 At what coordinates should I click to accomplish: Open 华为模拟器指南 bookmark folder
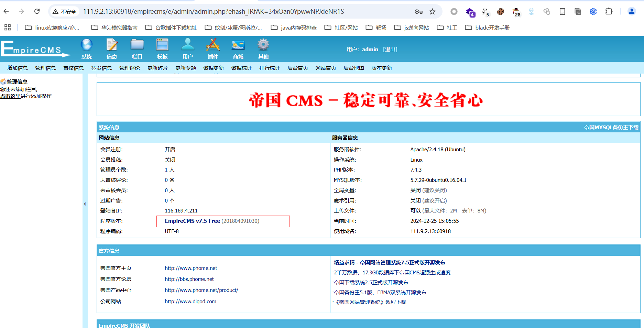tap(114, 28)
